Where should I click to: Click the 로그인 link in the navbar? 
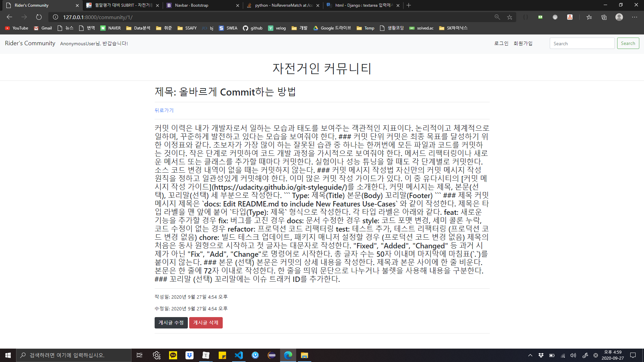pos(501,44)
